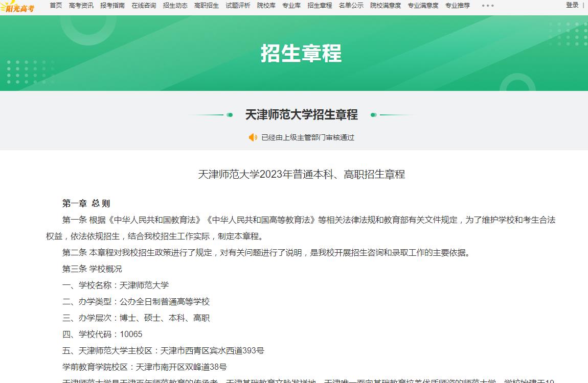Viewport: 588px width, 383px height.
Task: Click the 学校代码:10065 line
Action: (x=102, y=334)
